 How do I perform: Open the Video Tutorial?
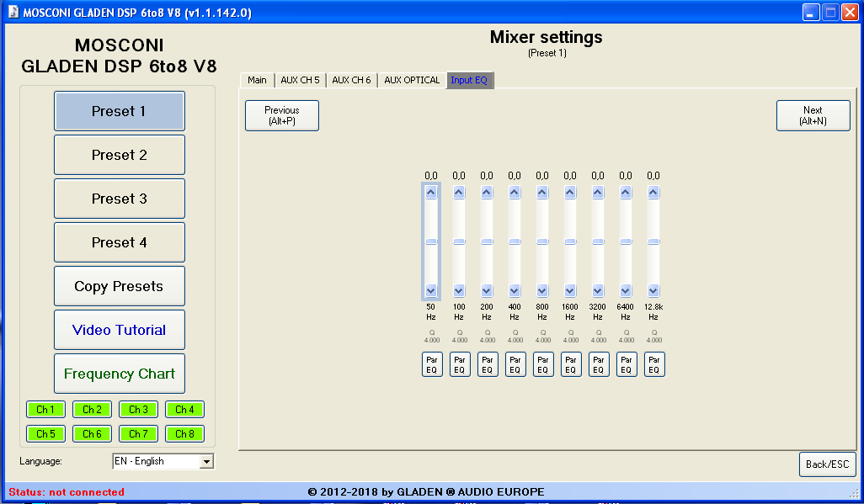pyautogui.click(x=120, y=330)
